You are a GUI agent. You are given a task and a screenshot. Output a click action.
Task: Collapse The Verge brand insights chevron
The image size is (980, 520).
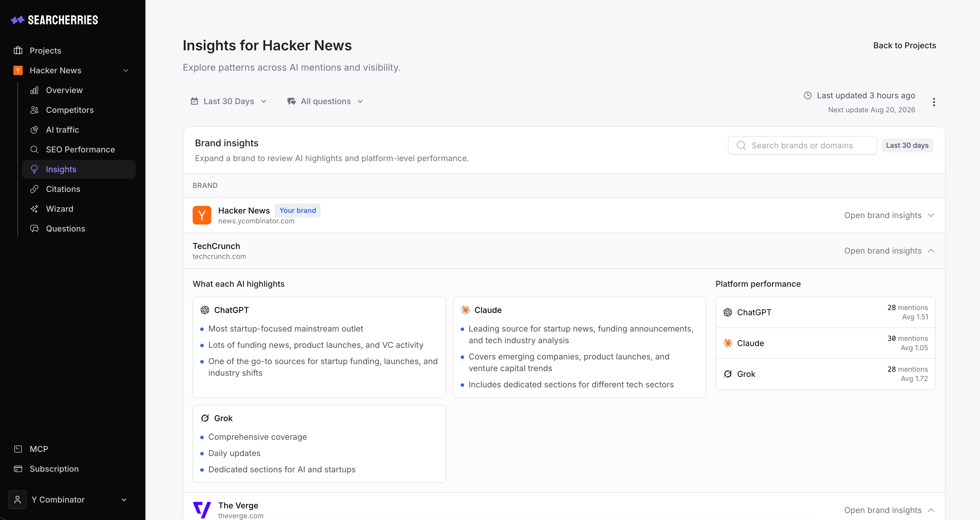point(931,510)
